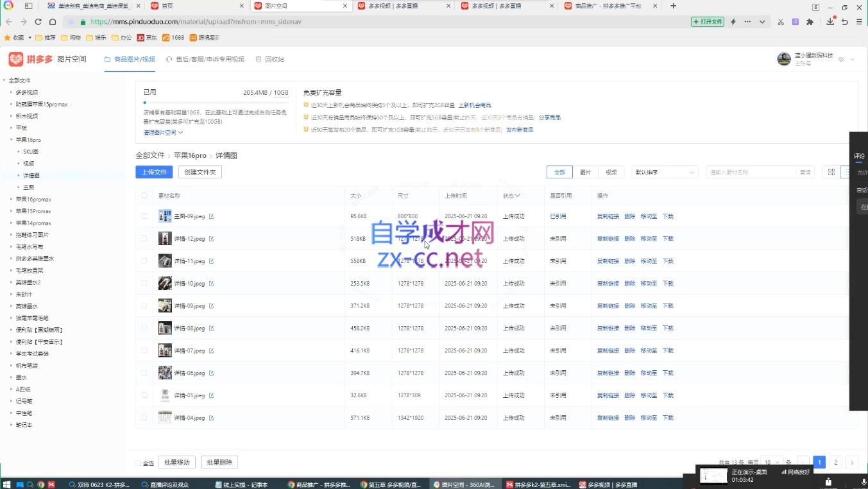This screenshot has height=489, width=868.
Task: Expand the 清理图片空间 dropdown
Action: point(163,133)
